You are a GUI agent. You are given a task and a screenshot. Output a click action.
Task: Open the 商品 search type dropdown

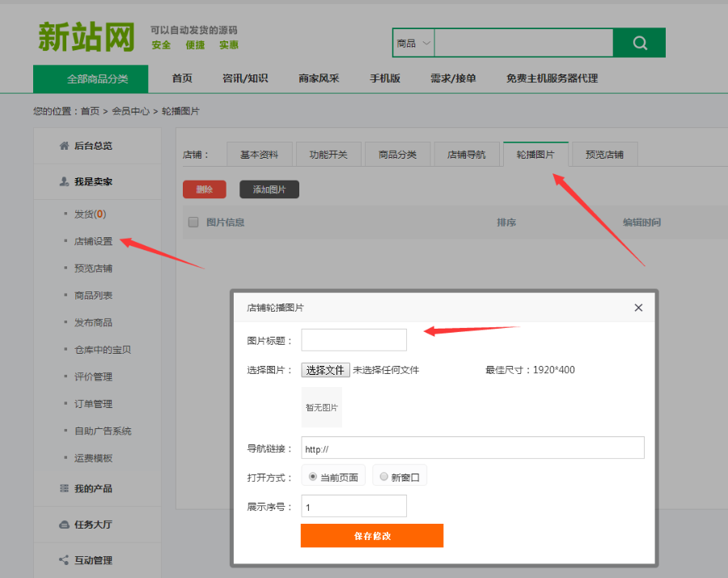tap(413, 43)
